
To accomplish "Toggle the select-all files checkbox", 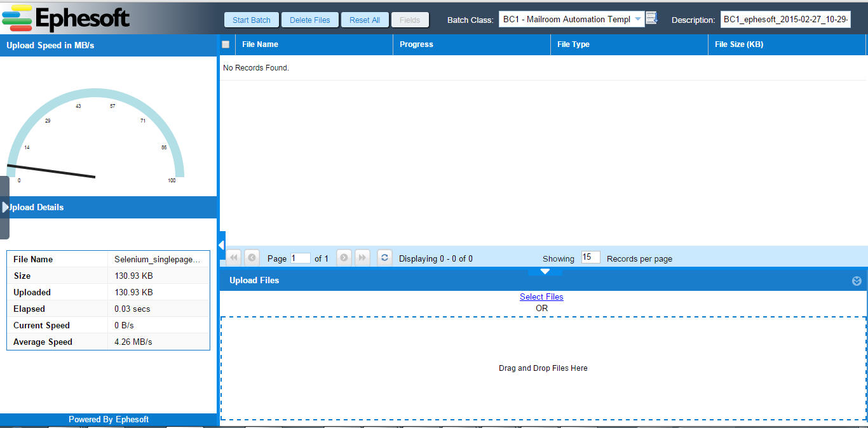I will (226, 44).
